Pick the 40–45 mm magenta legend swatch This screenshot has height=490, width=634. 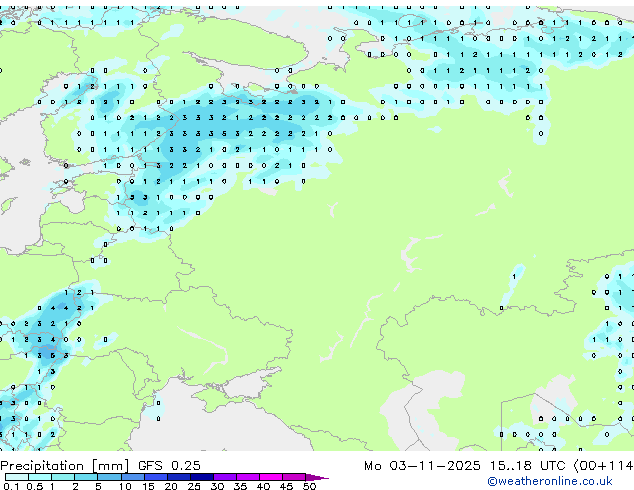[271, 477]
